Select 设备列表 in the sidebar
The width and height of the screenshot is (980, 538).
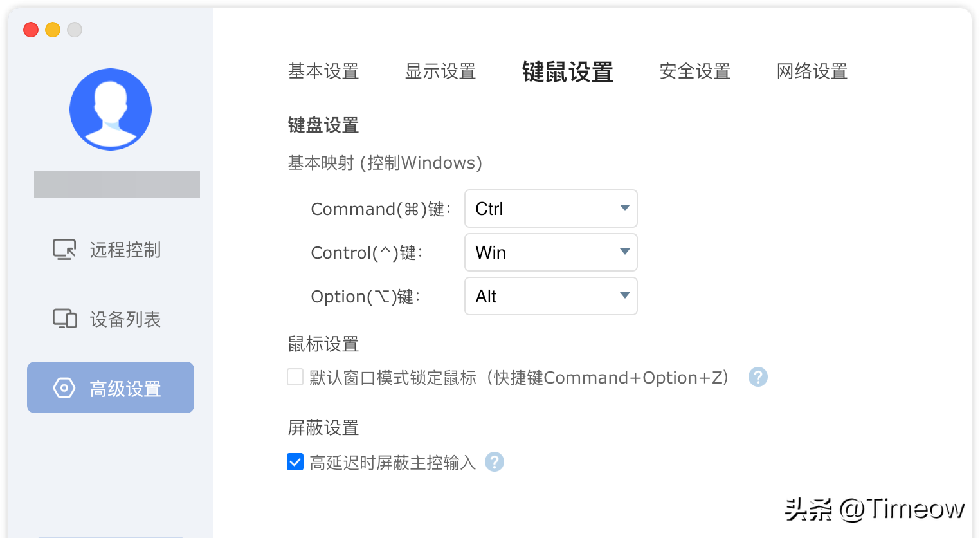tap(125, 319)
